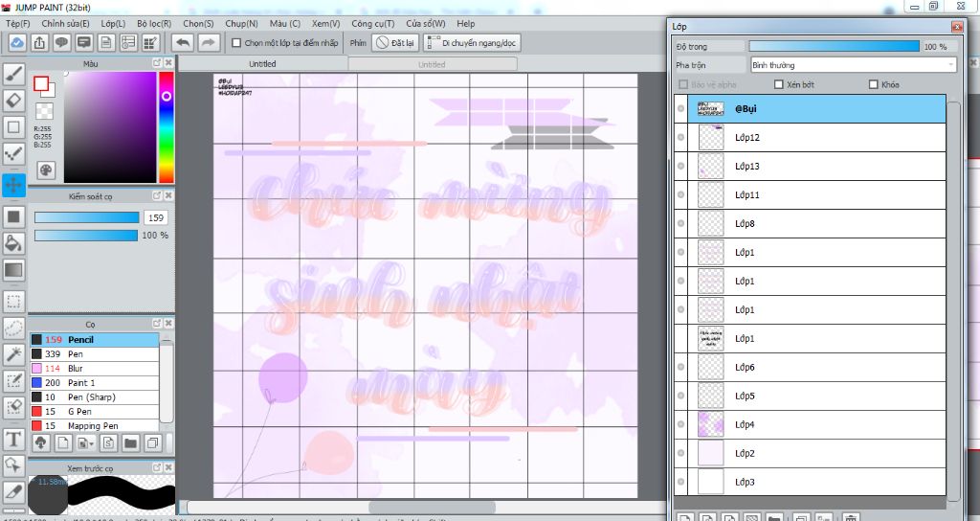Screen dimensions: 980x521
Task: Toggle the 'Xén bớt' clipping checkbox
Action: 779,84
